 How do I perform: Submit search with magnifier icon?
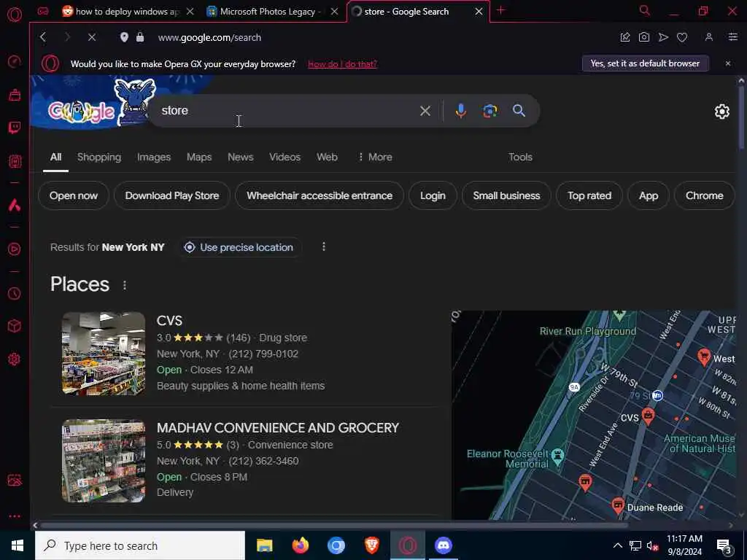[x=519, y=111]
